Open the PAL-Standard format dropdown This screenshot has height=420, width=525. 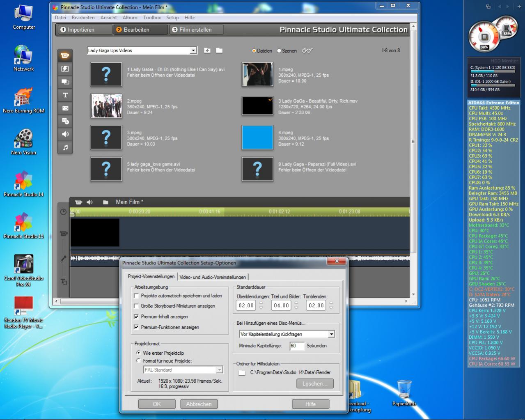point(220,370)
